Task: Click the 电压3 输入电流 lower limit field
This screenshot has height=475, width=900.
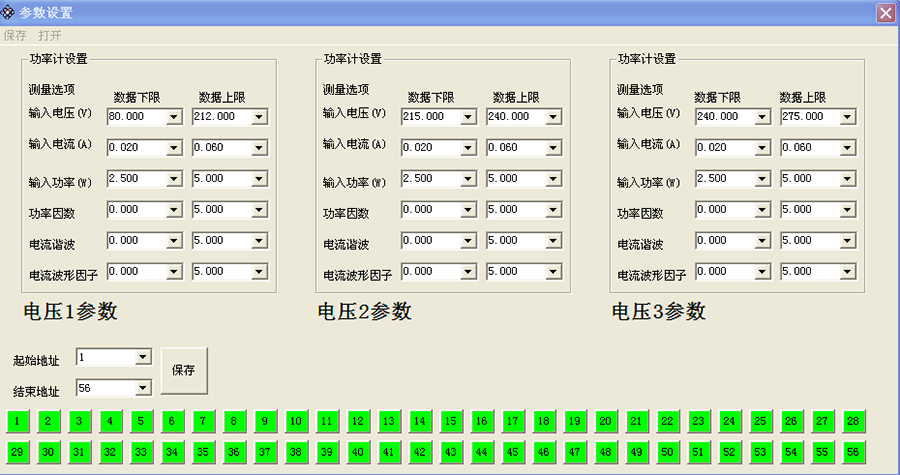Action: (727, 148)
